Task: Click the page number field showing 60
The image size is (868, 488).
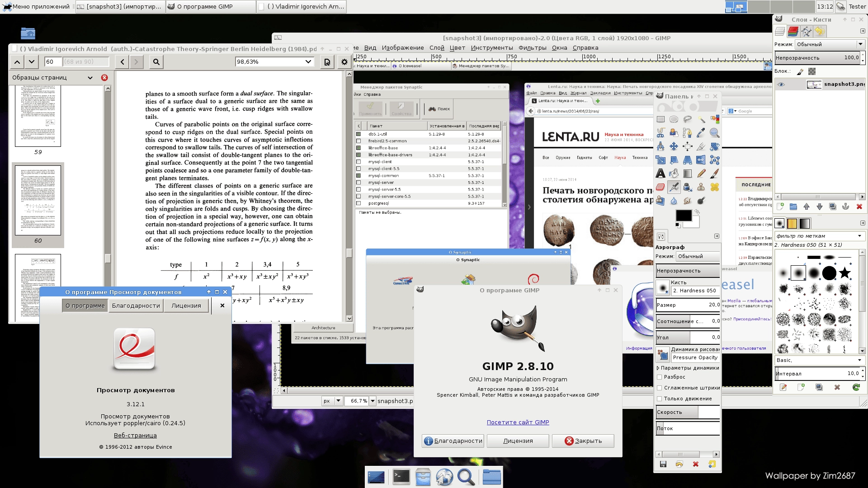Action: [x=53, y=62]
